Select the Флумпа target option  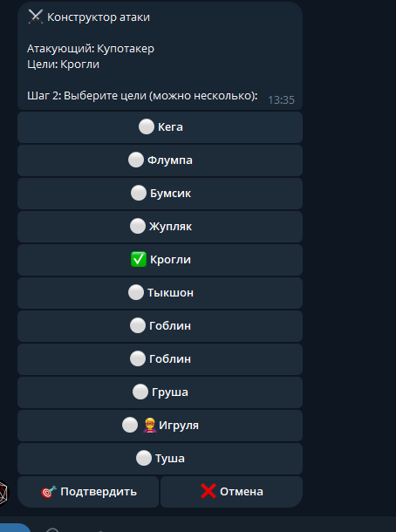tap(160, 160)
